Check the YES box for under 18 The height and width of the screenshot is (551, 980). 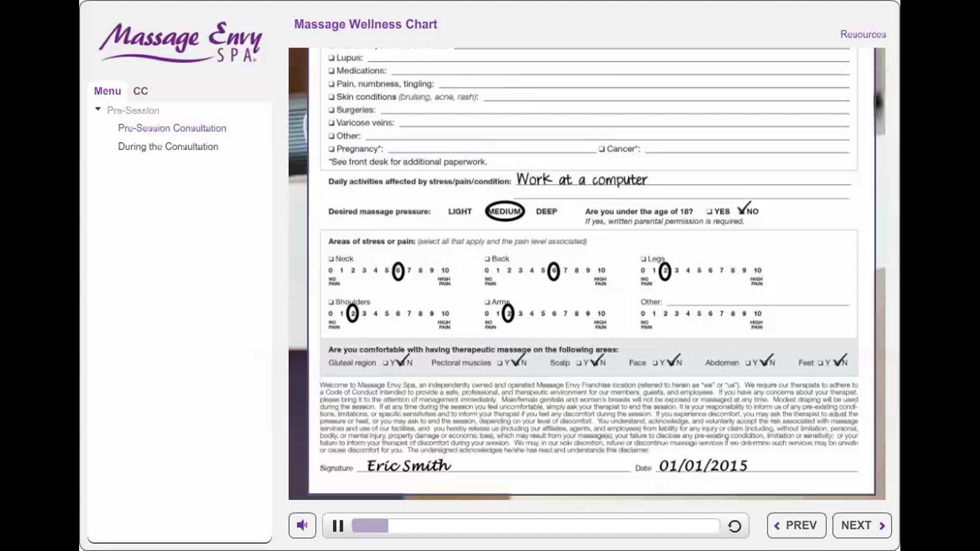coord(709,211)
